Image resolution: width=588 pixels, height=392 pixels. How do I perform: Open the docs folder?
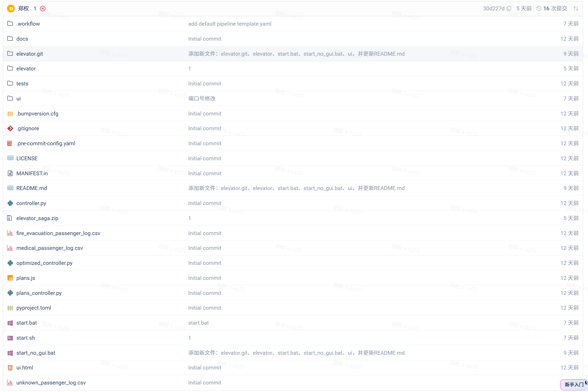click(x=22, y=39)
